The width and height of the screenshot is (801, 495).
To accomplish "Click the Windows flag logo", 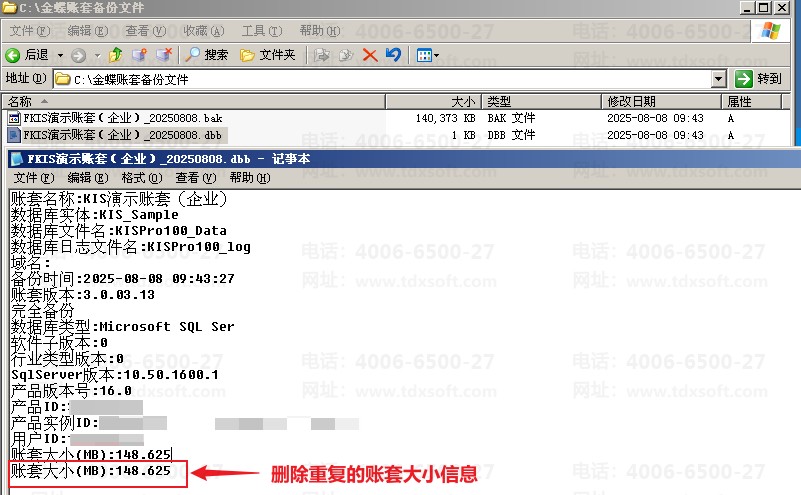I will [x=770, y=31].
